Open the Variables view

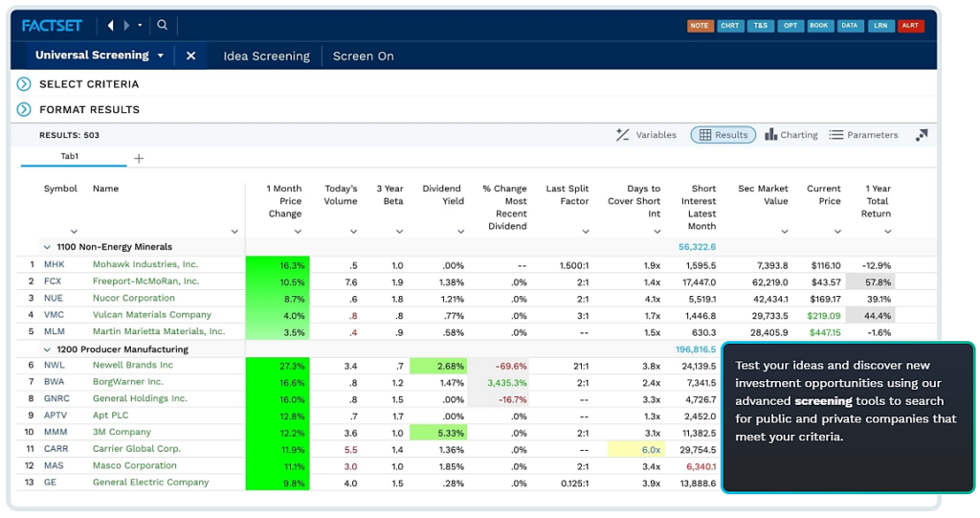click(x=646, y=134)
